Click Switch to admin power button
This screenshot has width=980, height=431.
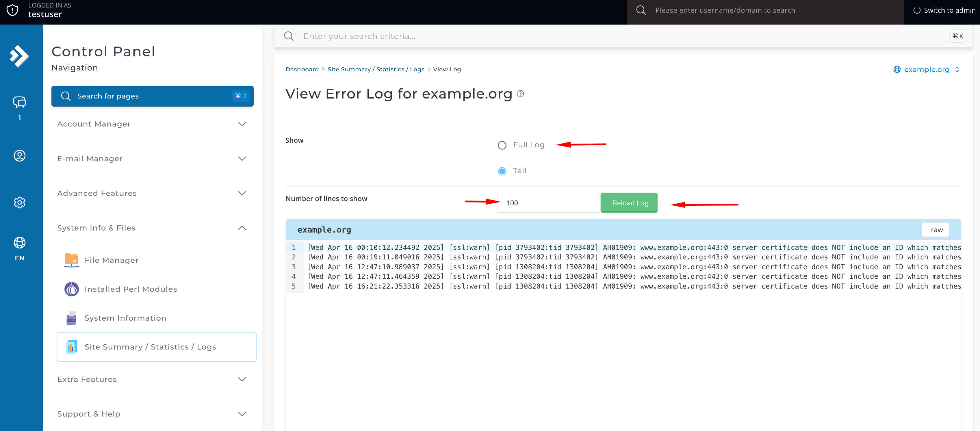(944, 10)
